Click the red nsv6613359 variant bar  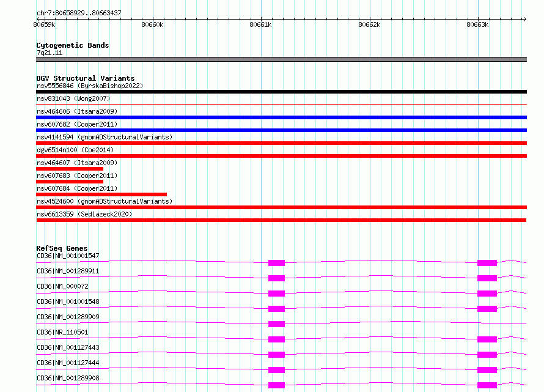[281, 220]
